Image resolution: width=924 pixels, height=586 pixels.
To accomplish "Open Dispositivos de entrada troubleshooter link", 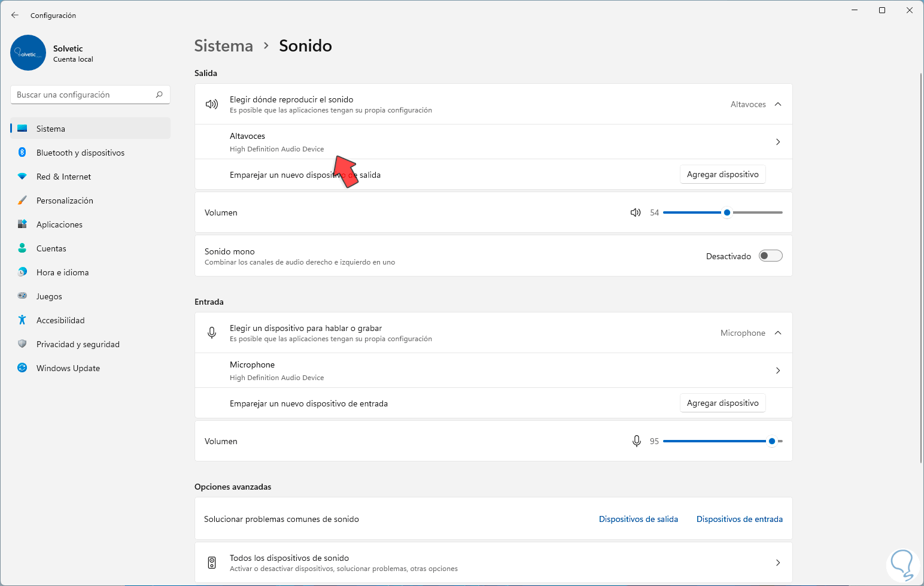I will [x=739, y=519].
